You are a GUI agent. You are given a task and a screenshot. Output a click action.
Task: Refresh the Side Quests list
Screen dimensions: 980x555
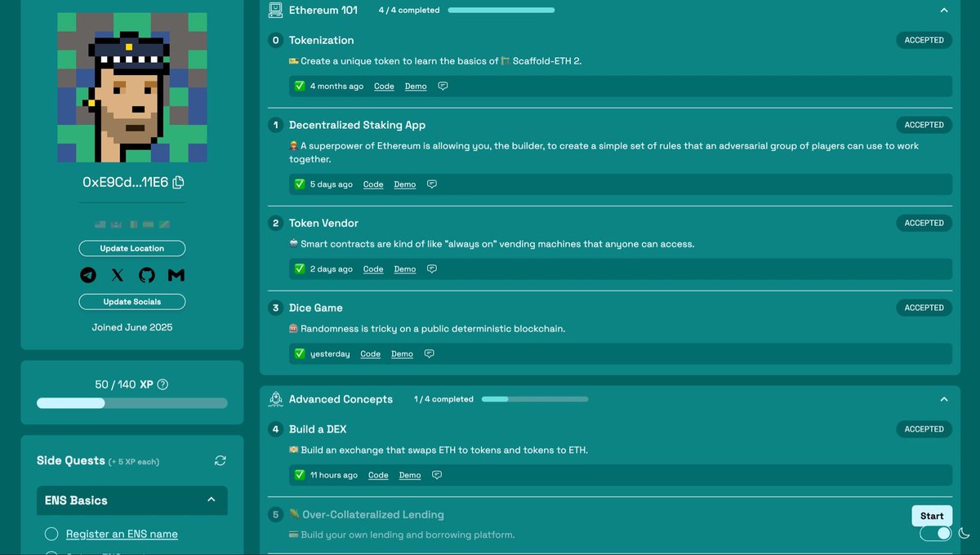pos(220,460)
